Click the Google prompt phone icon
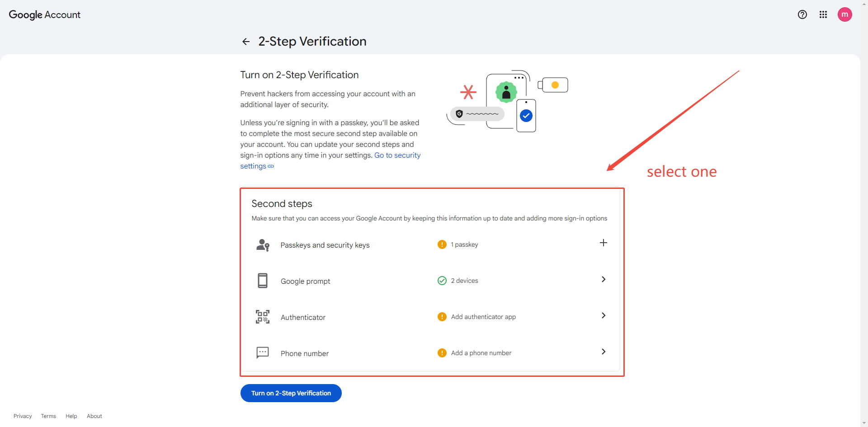868x427 pixels. tap(263, 281)
